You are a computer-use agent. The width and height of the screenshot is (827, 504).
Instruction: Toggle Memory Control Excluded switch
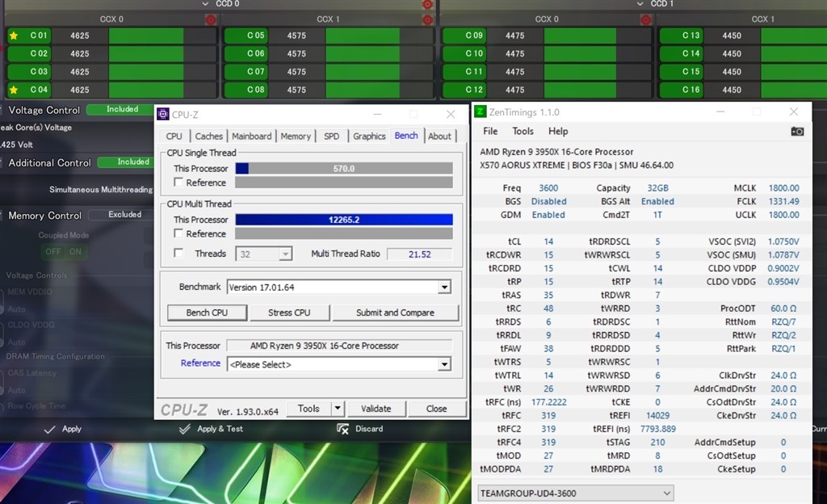(x=121, y=215)
